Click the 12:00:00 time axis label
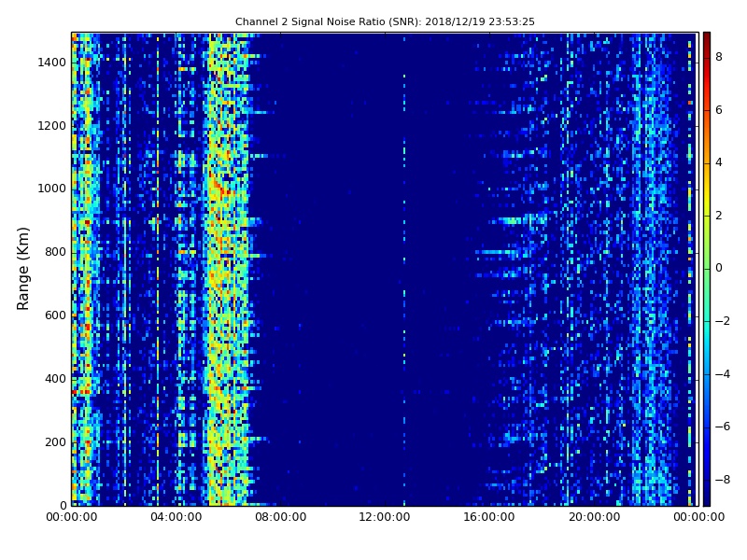Screen dimensions: 747x560 [385, 517]
